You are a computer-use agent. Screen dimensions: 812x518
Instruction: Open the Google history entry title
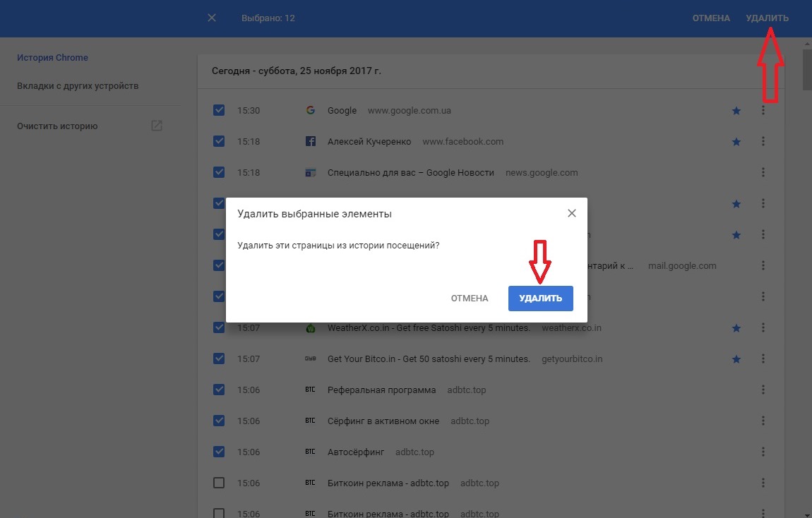click(x=342, y=110)
